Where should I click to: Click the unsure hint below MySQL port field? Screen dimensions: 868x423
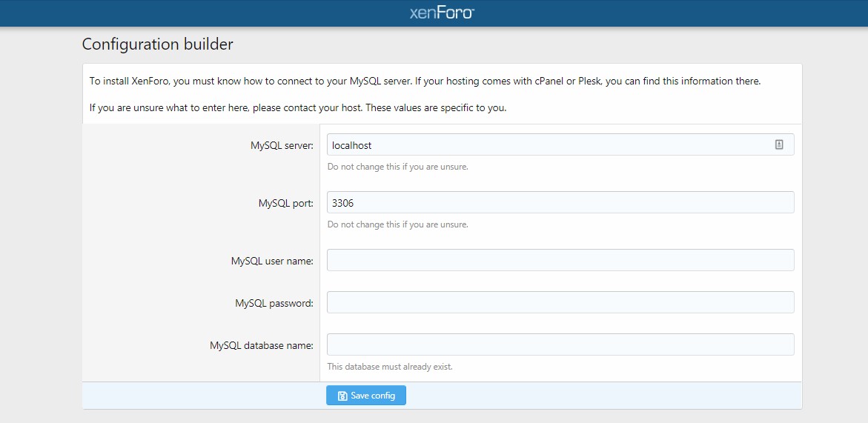[398, 224]
